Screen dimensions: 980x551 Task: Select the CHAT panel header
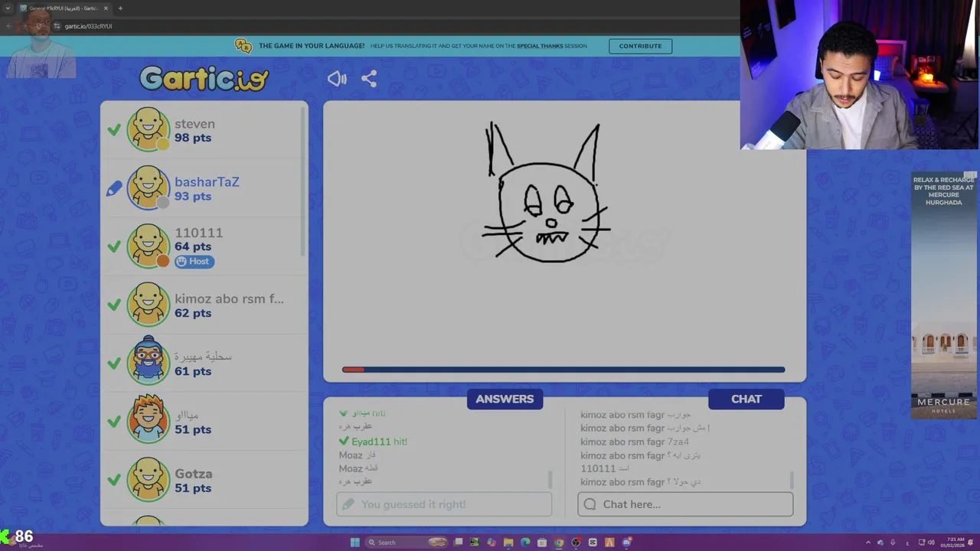746,399
